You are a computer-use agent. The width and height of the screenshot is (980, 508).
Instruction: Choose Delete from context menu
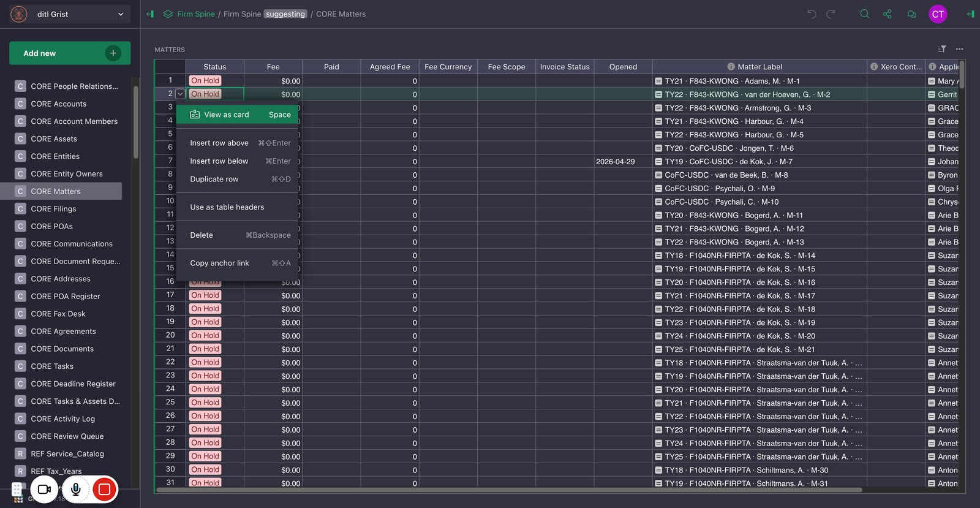coord(238,235)
